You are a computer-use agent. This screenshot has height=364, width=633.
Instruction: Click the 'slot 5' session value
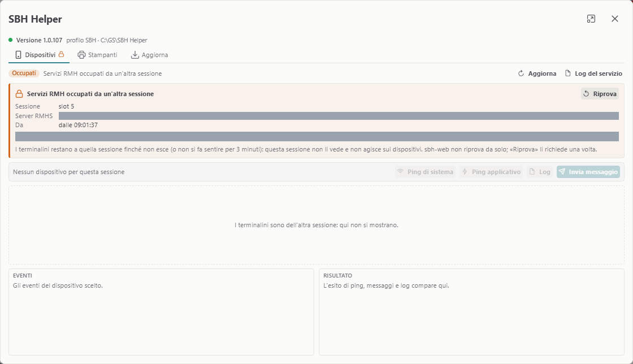(x=66, y=106)
